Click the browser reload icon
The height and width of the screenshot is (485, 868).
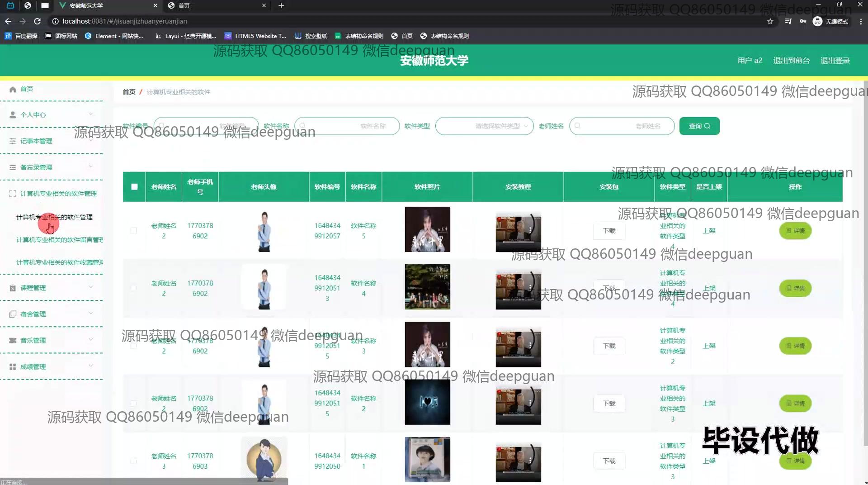pyautogui.click(x=38, y=21)
